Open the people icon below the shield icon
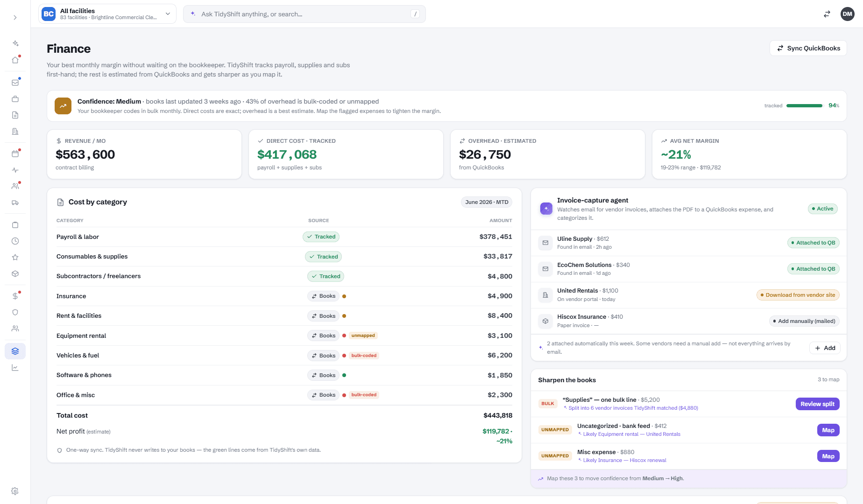 point(15,329)
